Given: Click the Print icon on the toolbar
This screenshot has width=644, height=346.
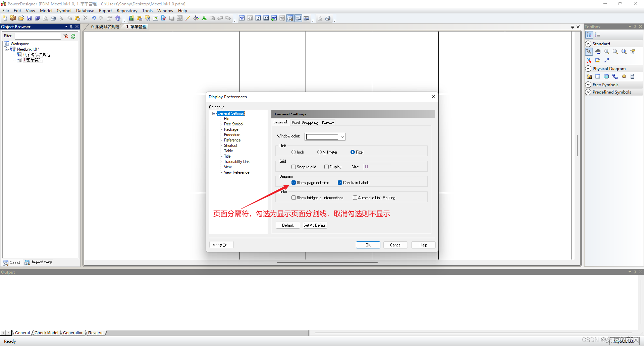Looking at the screenshot, I should click(53, 18).
